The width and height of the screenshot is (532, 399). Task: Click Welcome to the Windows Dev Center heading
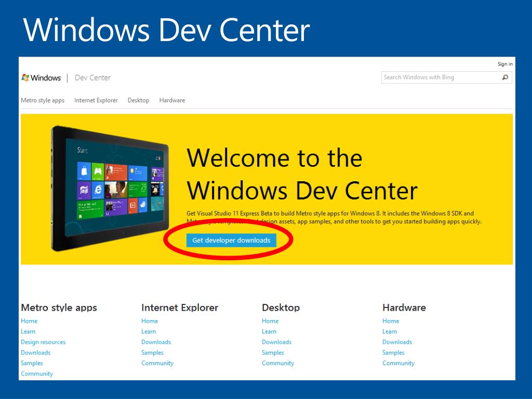pos(302,174)
